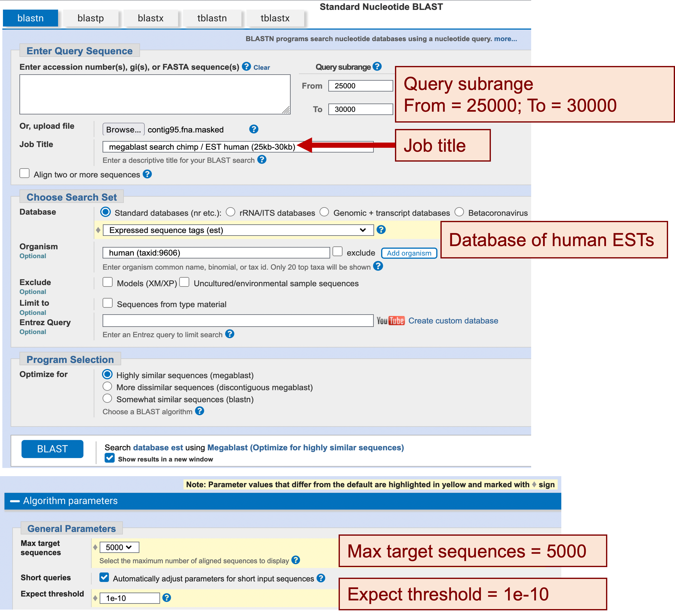The height and width of the screenshot is (616, 675).
Task: Click the Job Title input field
Action: pos(238,147)
